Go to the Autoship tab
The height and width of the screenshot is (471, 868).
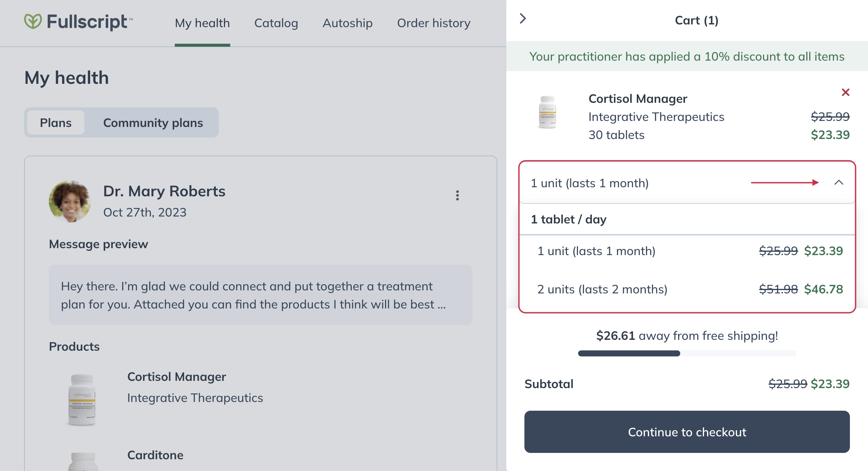point(348,23)
